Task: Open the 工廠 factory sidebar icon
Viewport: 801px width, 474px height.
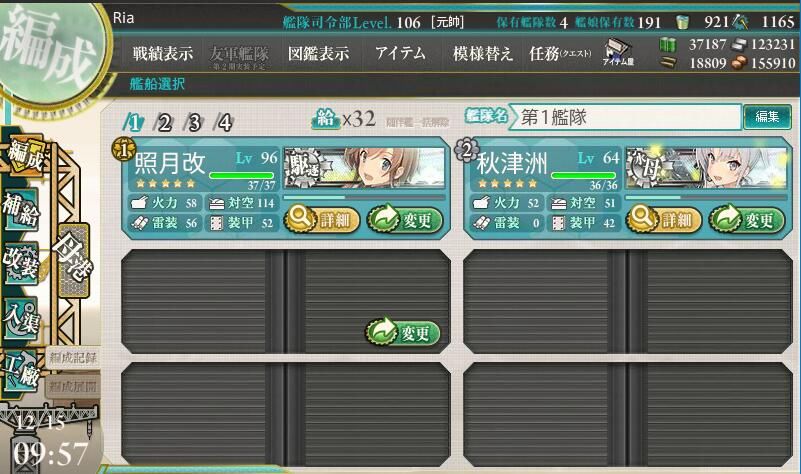Action: [x=21, y=371]
